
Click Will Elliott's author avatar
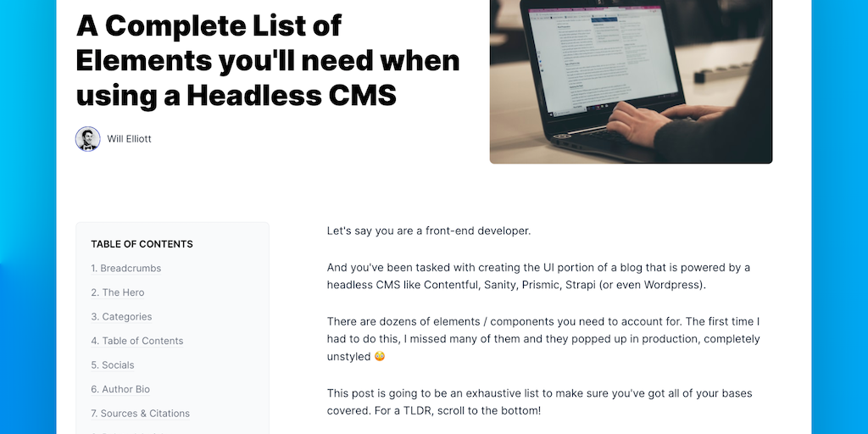pos(88,139)
